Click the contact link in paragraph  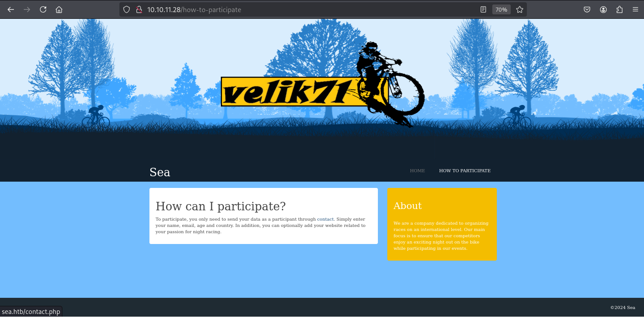click(x=325, y=219)
